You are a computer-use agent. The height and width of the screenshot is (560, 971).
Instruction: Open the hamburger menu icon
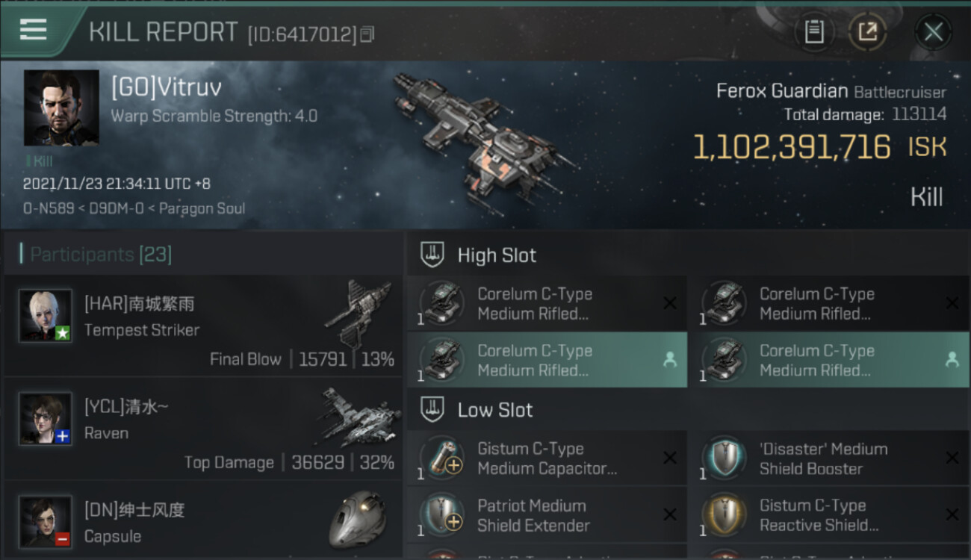pyautogui.click(x=34, y=31)
